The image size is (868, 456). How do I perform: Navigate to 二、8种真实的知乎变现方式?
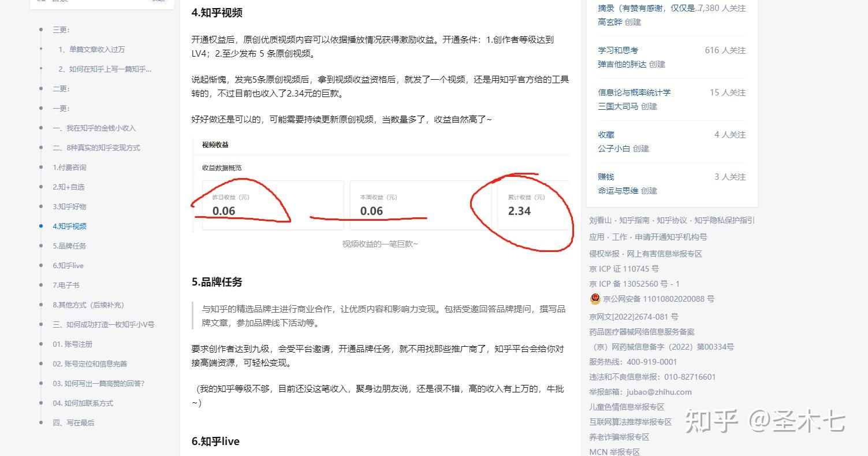coord(96,147)
